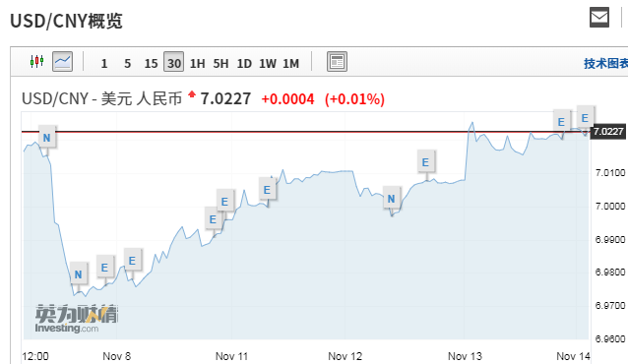Image resolution: width=628 pixels, height=364 pixels.
Task: Choose the 1W timeframe
Action: [268, 63]
